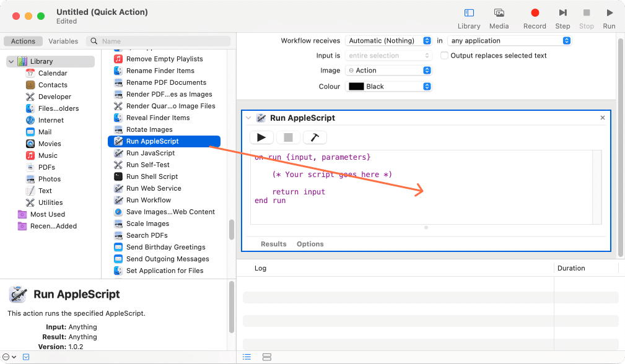Click inside the AppleScript code editor
The image size is (625, 364).
(x=422, y=187)
